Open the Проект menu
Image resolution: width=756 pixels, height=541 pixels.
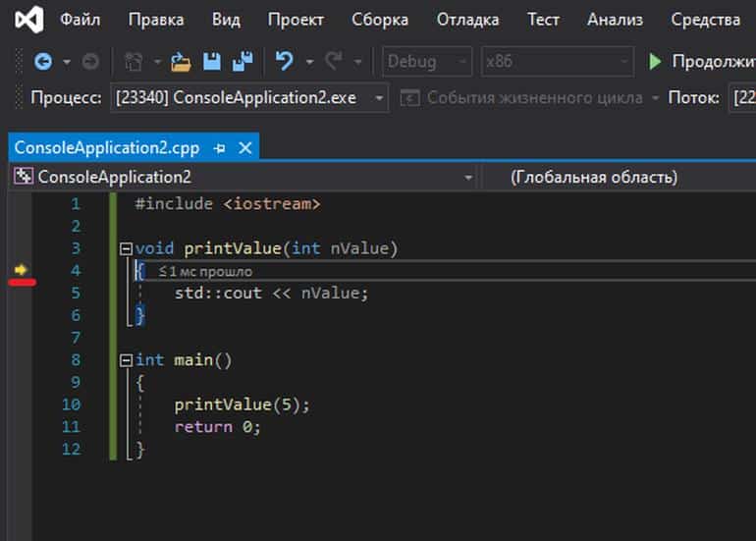pos(296,20)
